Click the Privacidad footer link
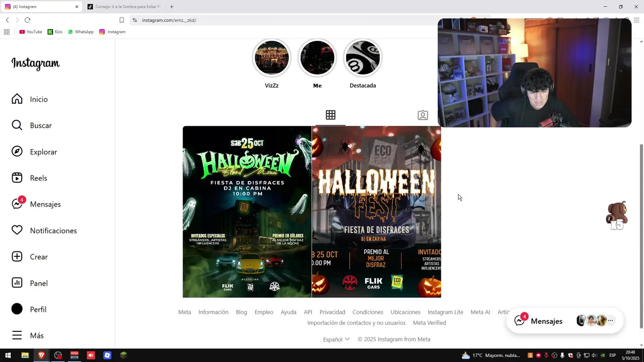Screen dimensions: 644x362 (x=332, y=312)
